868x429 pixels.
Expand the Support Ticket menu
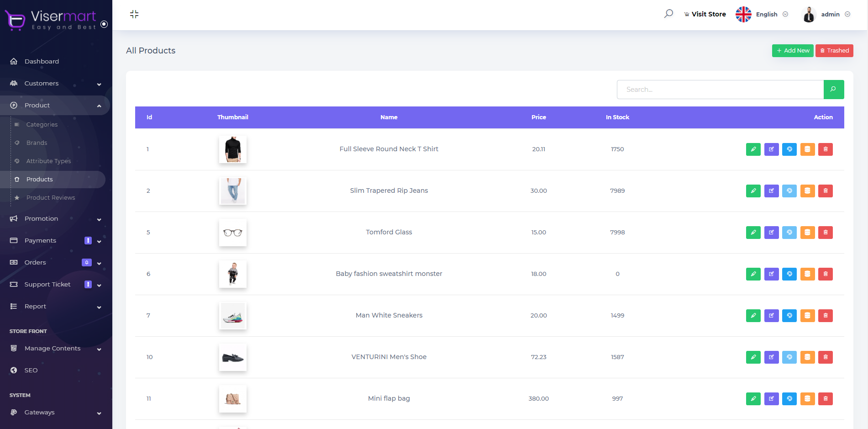tap(55, 285)
